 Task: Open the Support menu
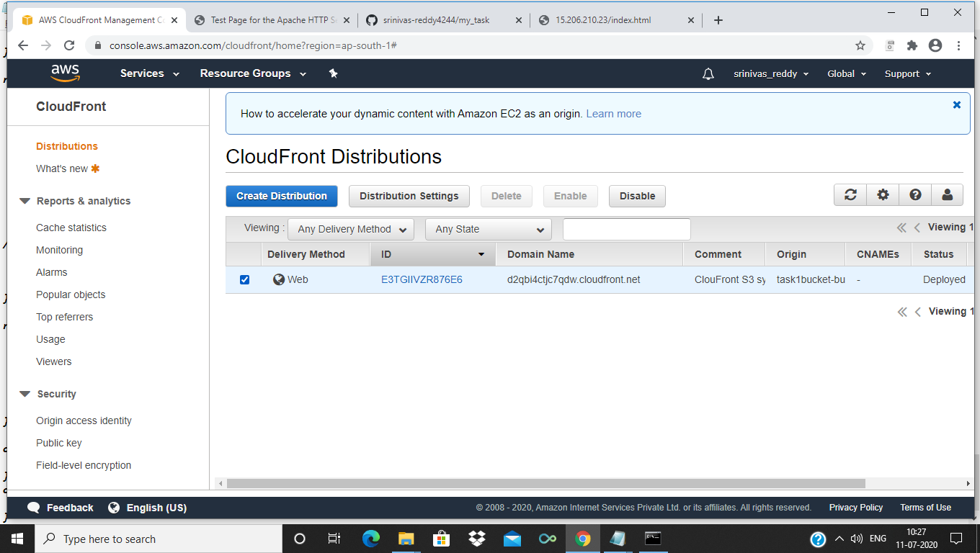[908, 73]
